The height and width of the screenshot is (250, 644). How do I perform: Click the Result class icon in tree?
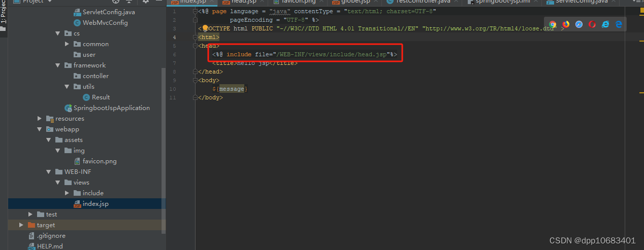[86, 97]
